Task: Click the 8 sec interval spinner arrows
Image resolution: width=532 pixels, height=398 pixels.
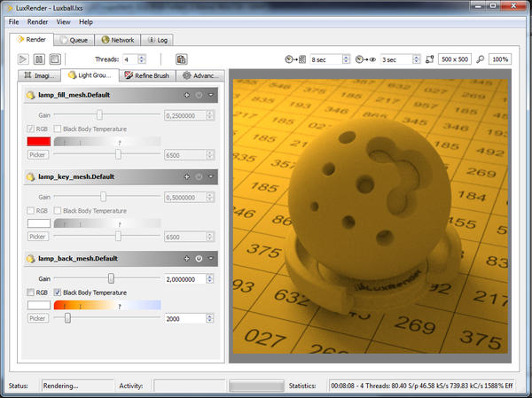Action: 346,59
